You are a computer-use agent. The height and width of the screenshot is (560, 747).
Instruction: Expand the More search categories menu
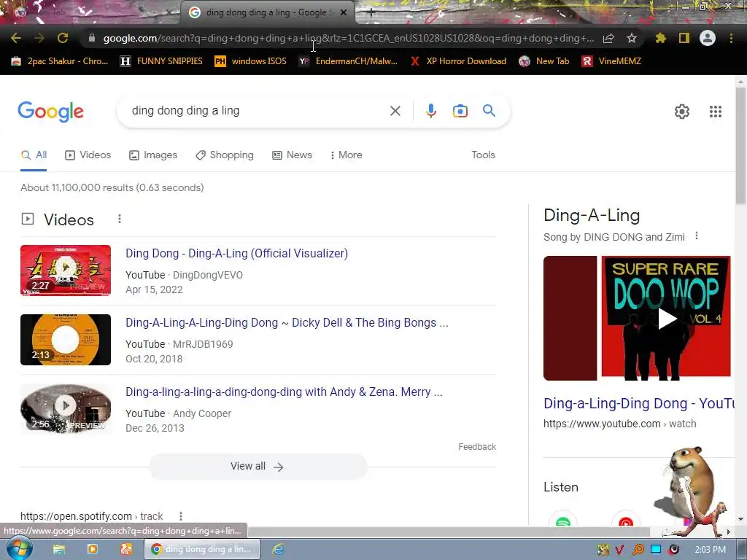[x=347, y=155]
